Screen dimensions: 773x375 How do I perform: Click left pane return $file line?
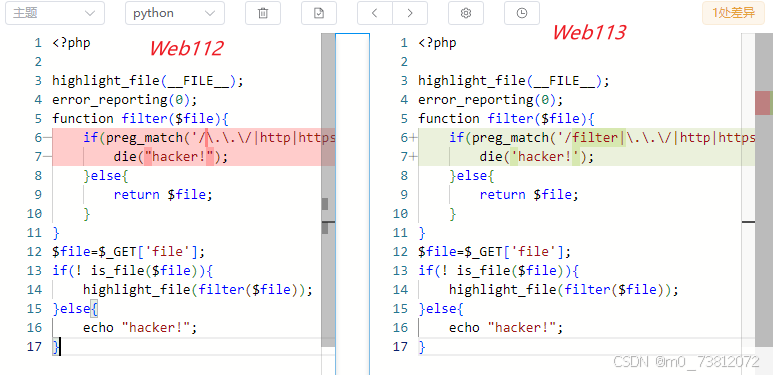163,195
